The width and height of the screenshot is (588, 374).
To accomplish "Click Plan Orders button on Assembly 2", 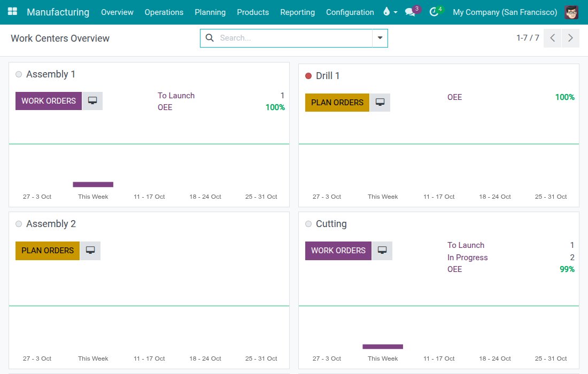I will [x=47, y=251].
